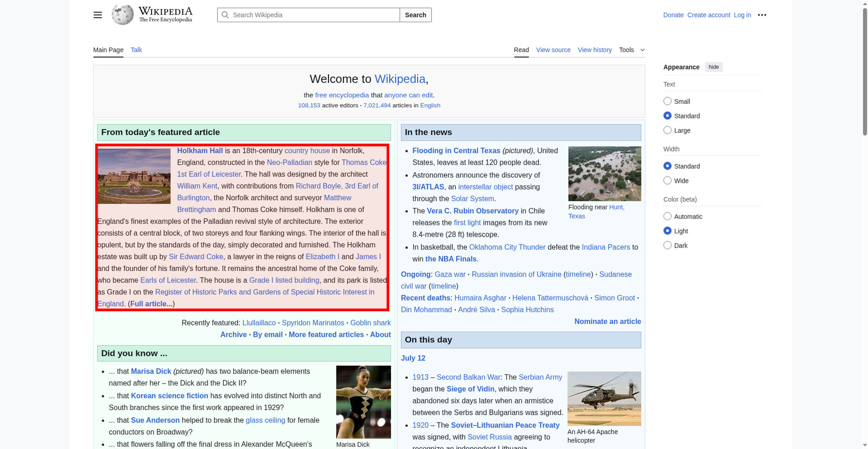The image size is (868, 449).
Task: Click the Wikipedia globe logo
Action: pos(122,15)
